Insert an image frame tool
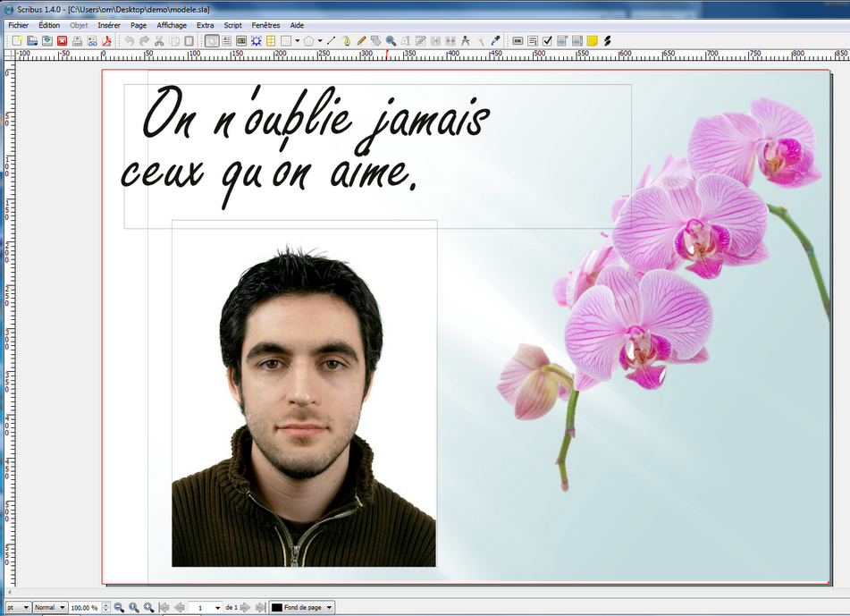Viewport: 850px width, 616px height. pyautogui.click(x=241, y=40)
